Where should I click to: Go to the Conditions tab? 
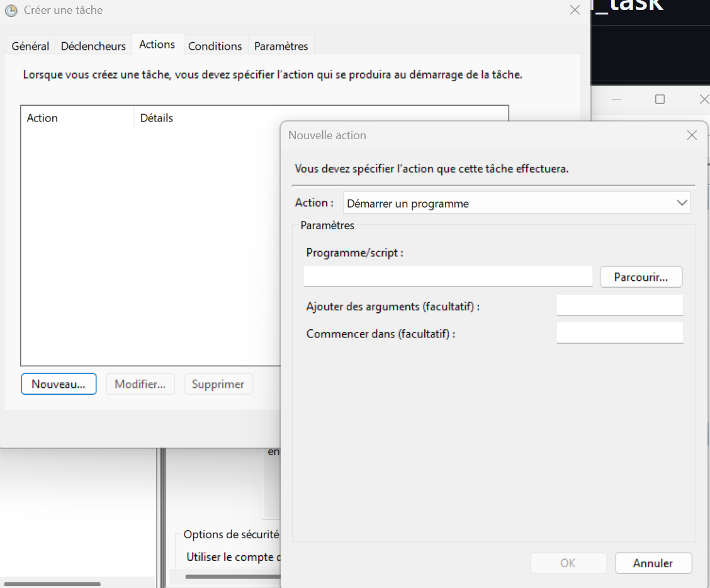(x=215, y=46)
